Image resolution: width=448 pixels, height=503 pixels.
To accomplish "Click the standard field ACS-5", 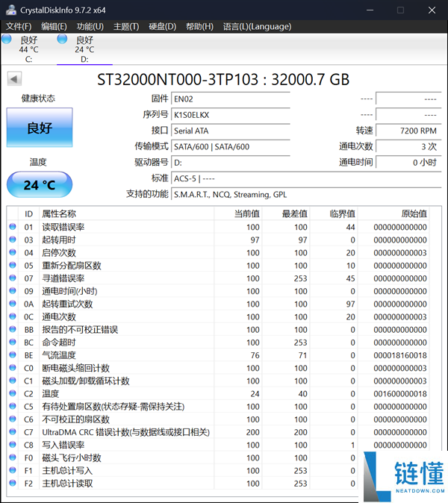I will click(x=306, y=178).
